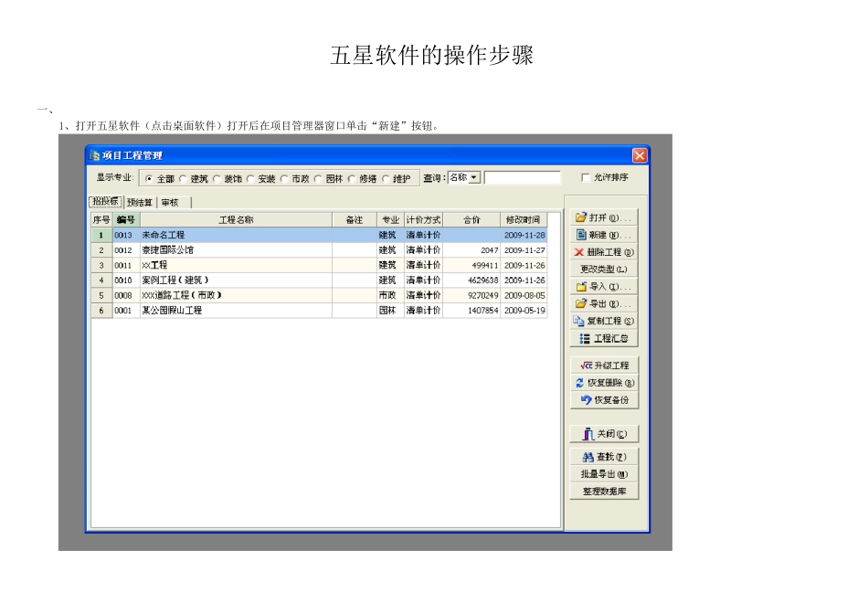Click the 批量导出 button

[x=604, y=474]
